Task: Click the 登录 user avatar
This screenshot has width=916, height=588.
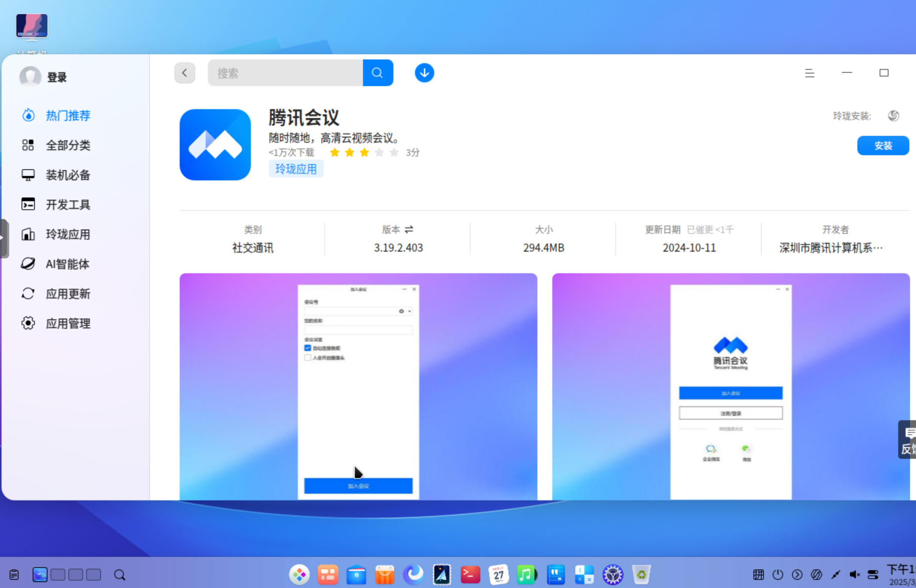Action: coord(30,77)
